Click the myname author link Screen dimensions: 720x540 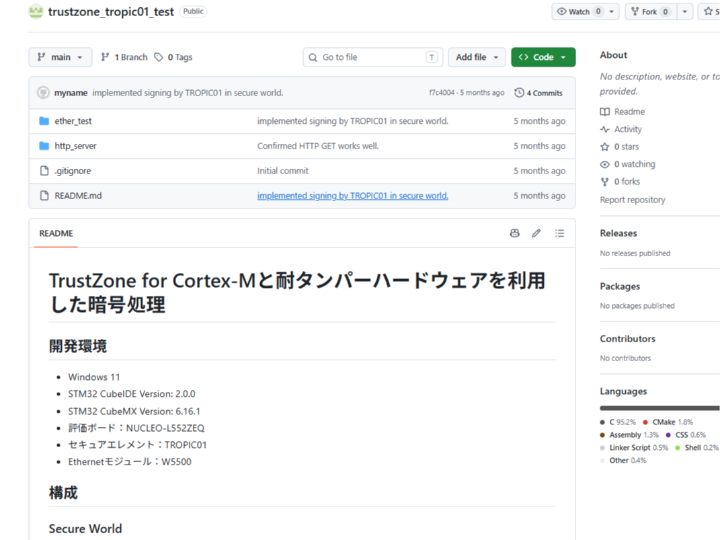pos(71,93)
